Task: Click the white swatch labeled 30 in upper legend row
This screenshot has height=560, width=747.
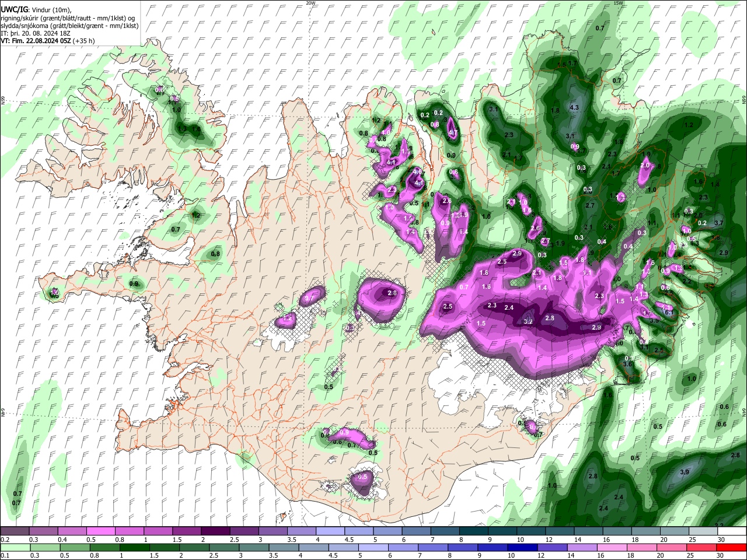Action: (x=732, y=531)
